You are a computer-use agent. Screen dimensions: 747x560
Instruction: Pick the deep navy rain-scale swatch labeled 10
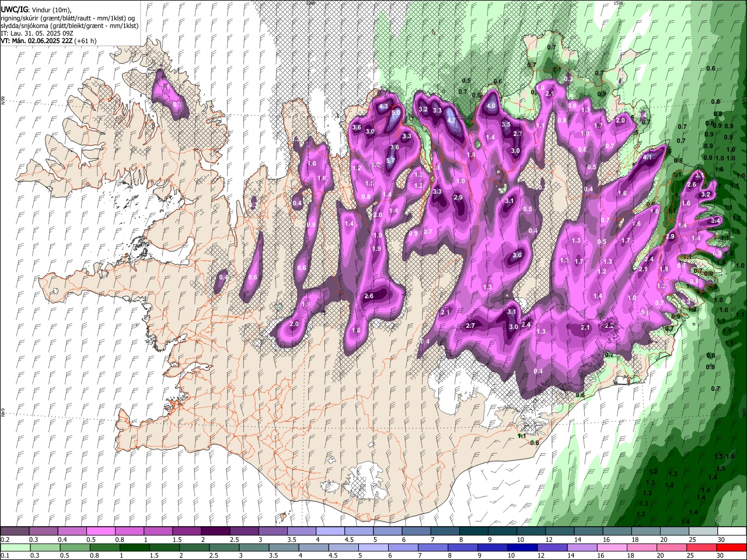coord(523,548)
